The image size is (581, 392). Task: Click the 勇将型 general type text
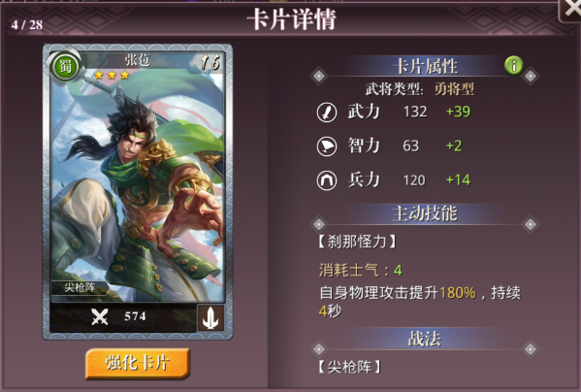[x=454, y=89]
